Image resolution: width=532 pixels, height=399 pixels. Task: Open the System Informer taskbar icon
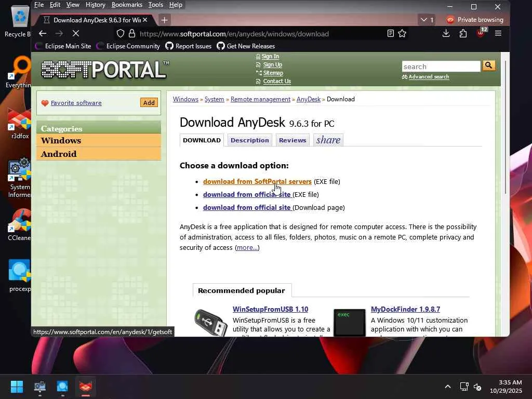(x=39, y=387)
